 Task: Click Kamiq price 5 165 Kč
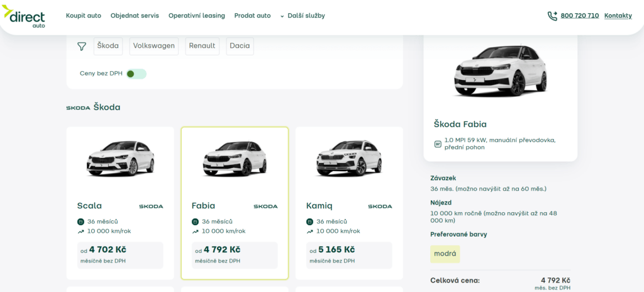336,250
